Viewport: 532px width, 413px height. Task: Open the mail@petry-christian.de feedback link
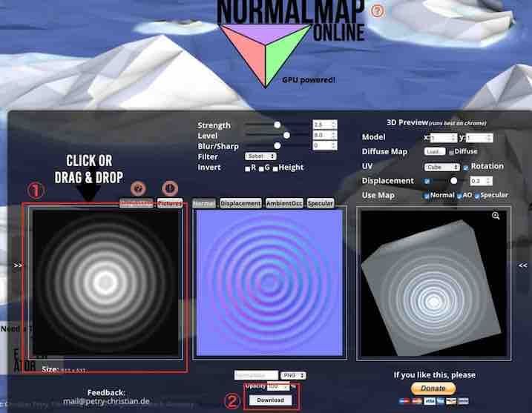[x=106, y=401]
